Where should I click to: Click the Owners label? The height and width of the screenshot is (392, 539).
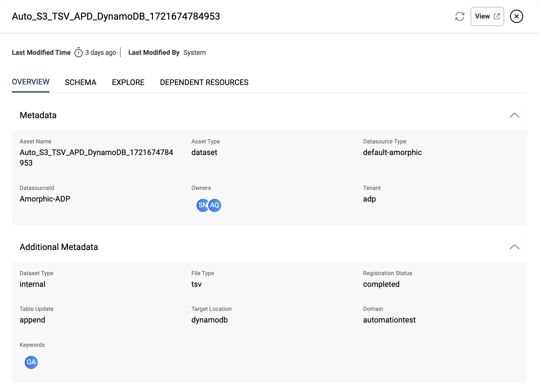pos(201,188)
